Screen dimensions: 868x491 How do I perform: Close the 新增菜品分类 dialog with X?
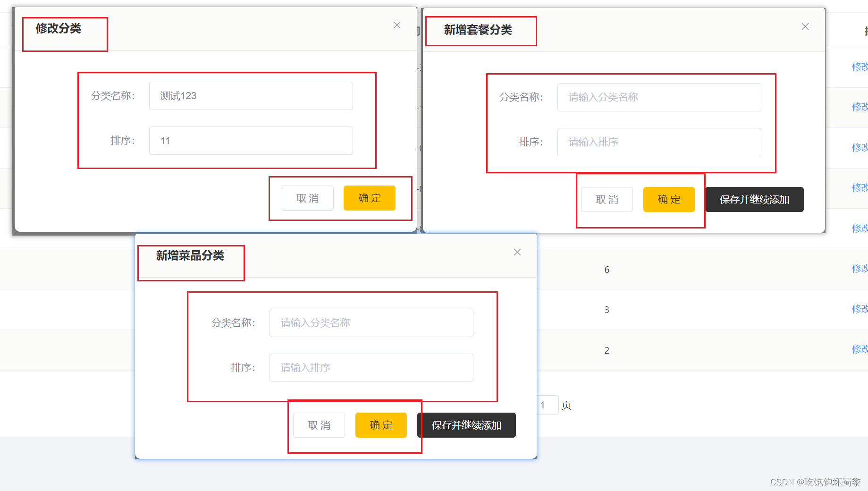[517, 252]
